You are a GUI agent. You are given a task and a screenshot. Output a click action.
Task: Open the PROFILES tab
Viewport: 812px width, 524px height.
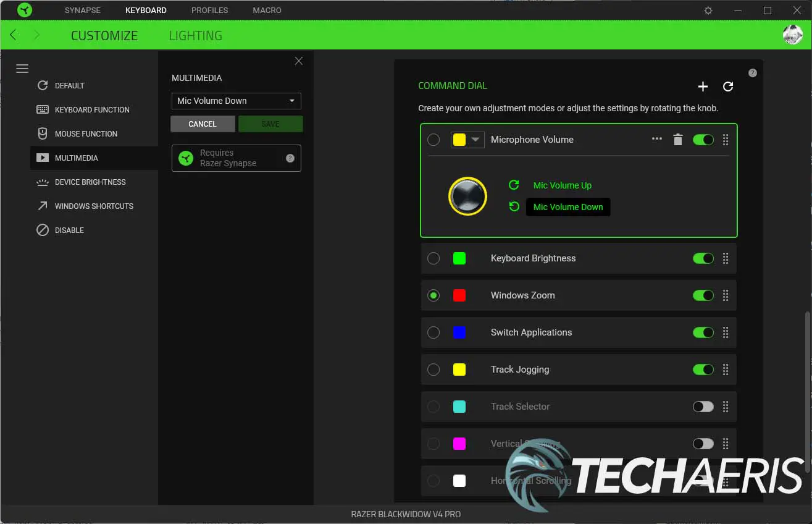[x=209, y=11]
